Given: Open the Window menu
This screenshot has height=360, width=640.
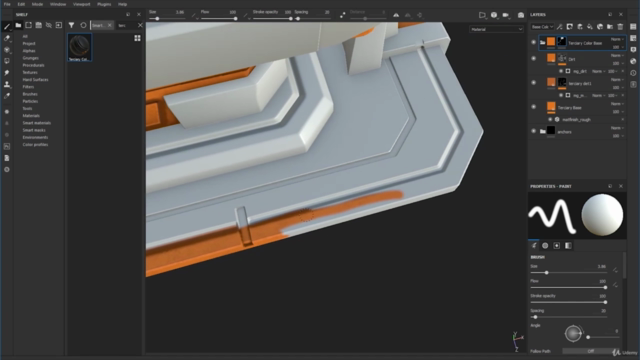Looking at the screenshot, I should 58,4.
